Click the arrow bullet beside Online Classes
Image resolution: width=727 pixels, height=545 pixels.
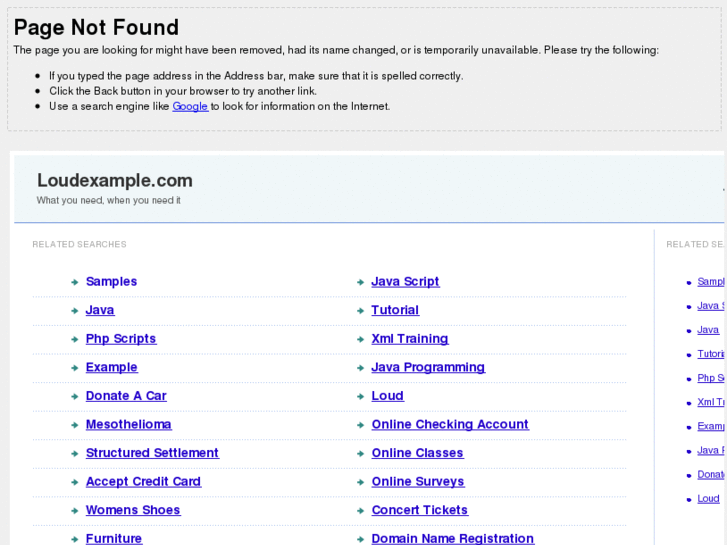click(361, 454)
